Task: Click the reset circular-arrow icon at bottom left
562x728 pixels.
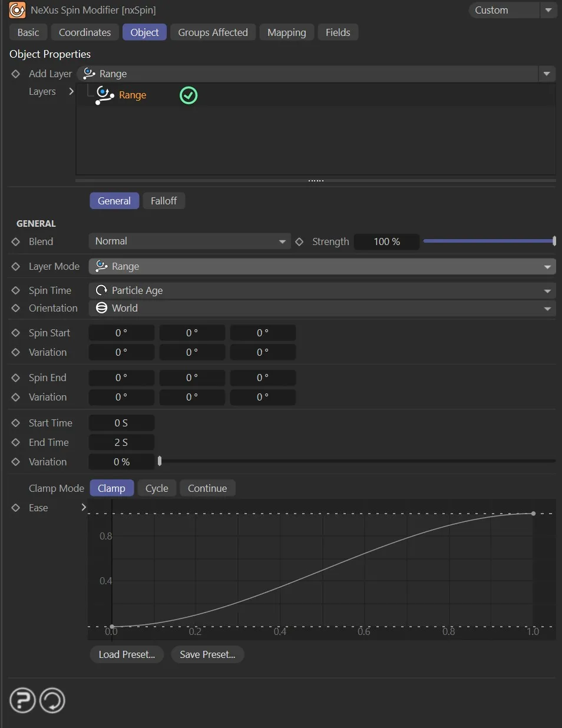Action: point(52,700)
